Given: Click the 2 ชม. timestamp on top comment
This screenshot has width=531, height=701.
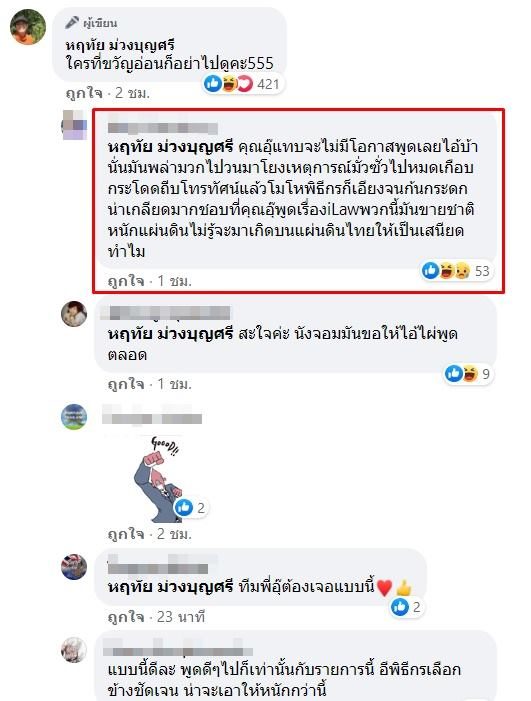Looking at the screenshot, I should (133, 93).
